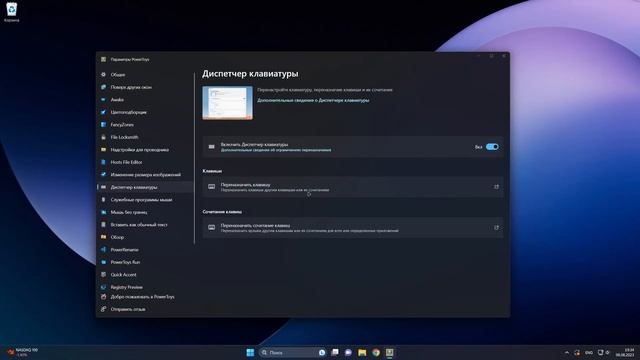Open link about remapping limitations
The image size is (640, 360).
276,150
